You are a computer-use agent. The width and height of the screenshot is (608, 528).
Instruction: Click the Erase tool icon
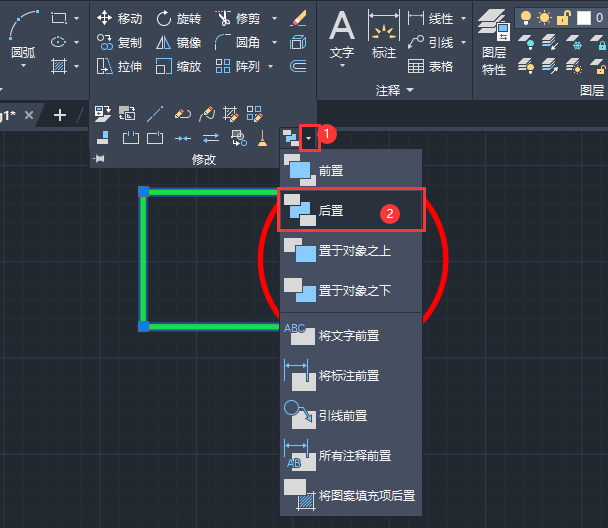pos(298,18)
